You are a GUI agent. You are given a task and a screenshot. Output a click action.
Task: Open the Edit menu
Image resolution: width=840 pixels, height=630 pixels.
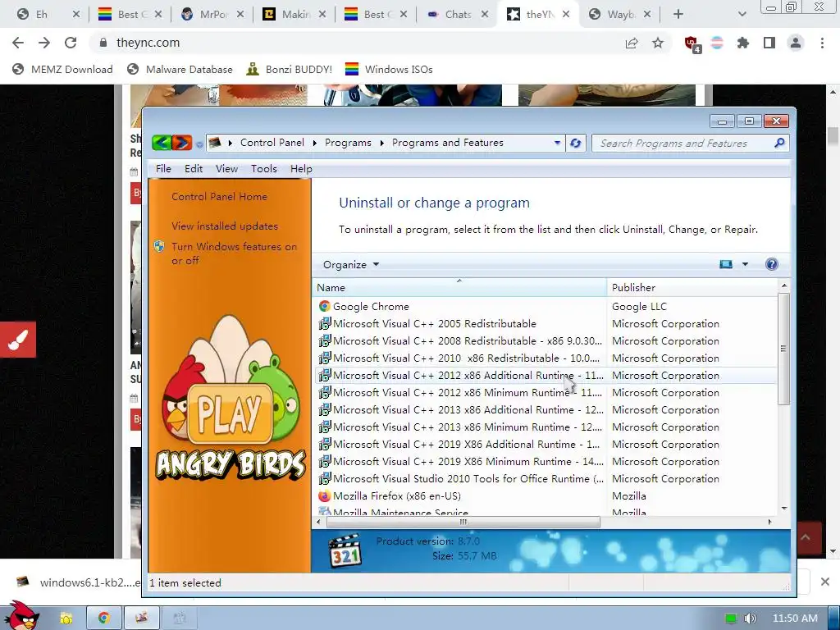(x=194, y=169)
